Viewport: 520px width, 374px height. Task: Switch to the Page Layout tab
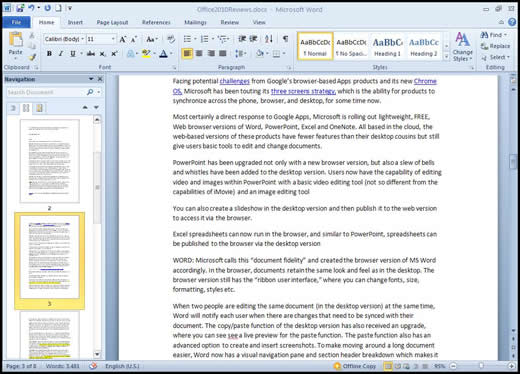coord(112,22)
